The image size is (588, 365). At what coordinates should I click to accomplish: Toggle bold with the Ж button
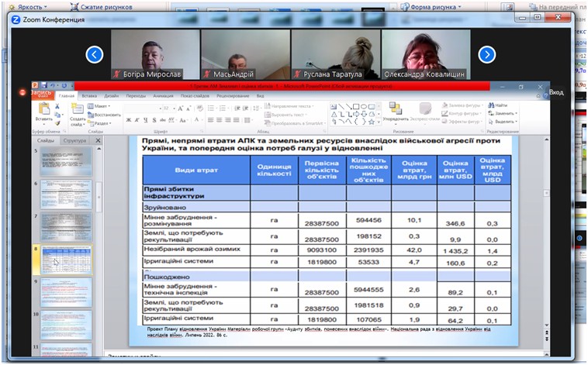129,120
